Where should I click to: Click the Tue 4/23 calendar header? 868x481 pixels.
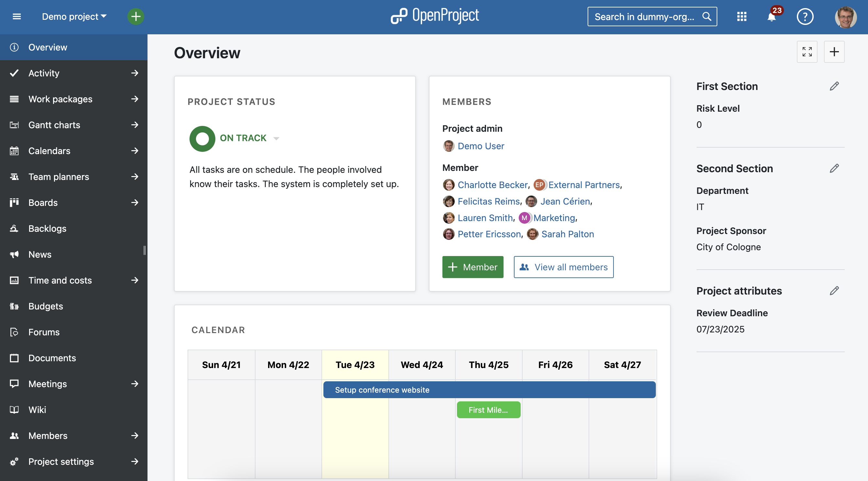pyautogui.click(x=355, y=365)
